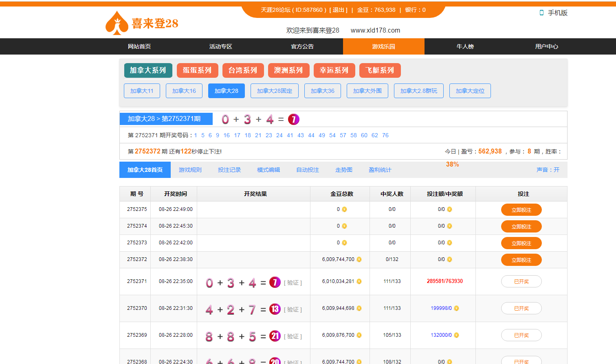Click 验证 link for period 2752371
The width and height of the screenshot is (616, 364).
coord(293,283)
